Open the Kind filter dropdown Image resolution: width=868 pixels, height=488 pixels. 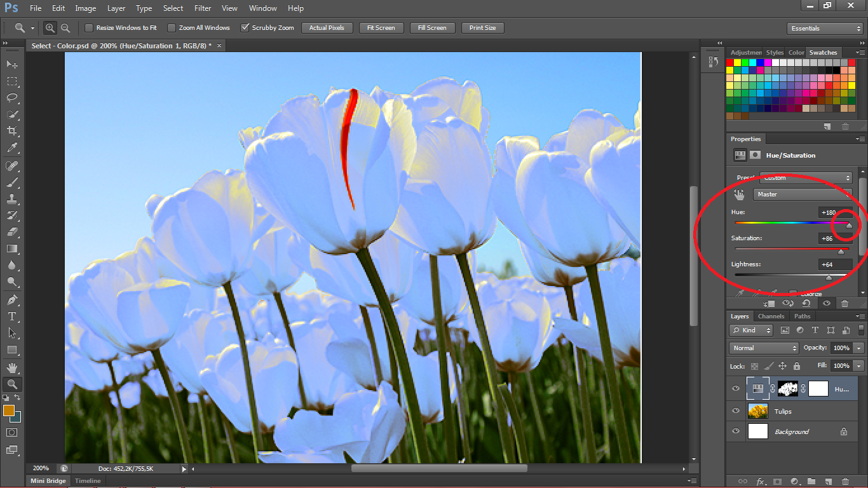tap(751, 330)
